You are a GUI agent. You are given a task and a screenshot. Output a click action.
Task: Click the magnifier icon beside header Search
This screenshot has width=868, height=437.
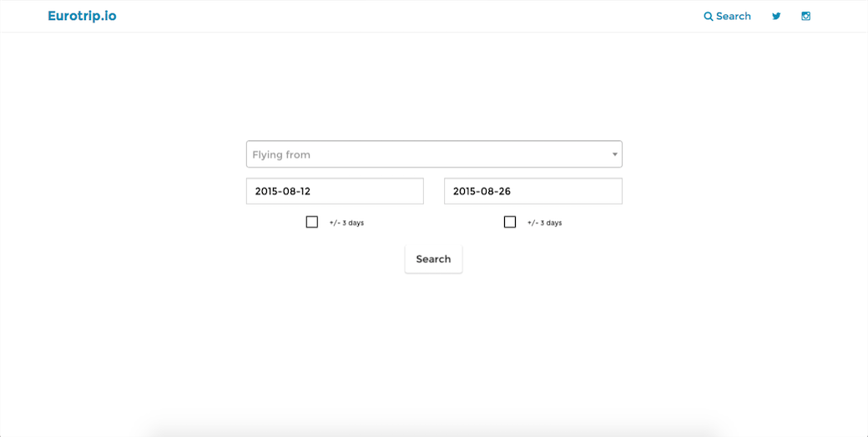708,17
